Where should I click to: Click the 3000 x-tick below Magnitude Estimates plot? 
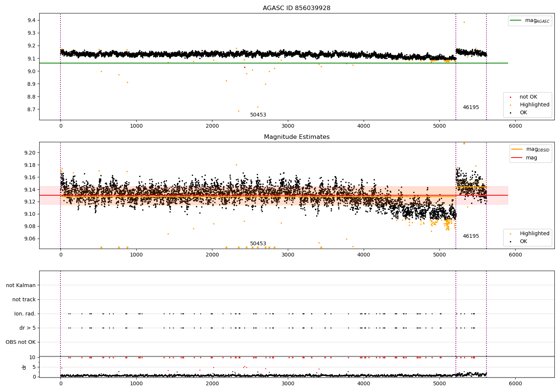(x=288, y=255)
